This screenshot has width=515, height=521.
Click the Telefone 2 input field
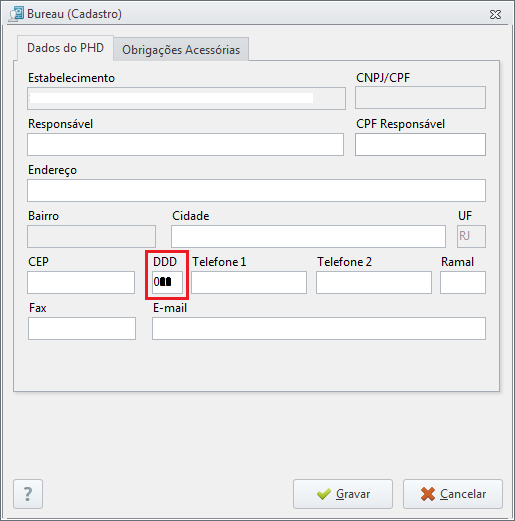pyautogui.click(x=374, y=283)
